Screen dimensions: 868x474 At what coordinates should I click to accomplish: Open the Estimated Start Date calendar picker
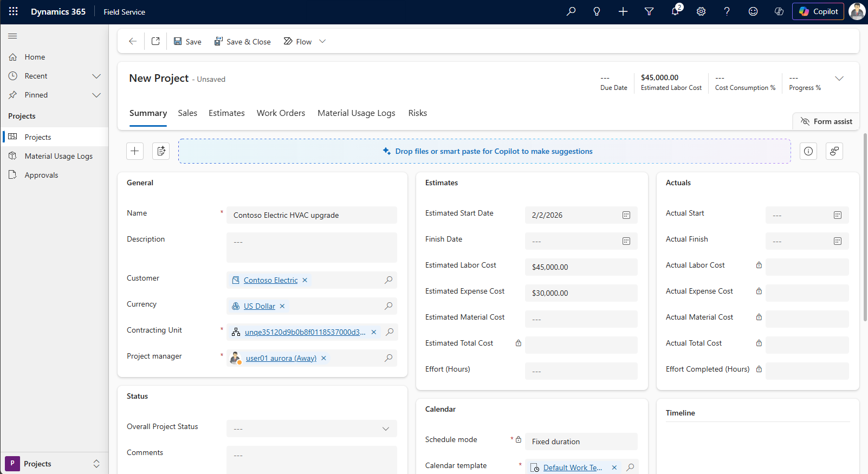click(626, 215)
